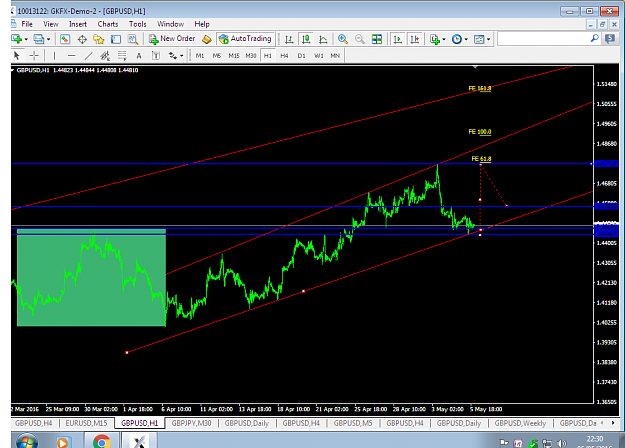
Task: Zoom in on the chart
Action: (x=342, y=39)
